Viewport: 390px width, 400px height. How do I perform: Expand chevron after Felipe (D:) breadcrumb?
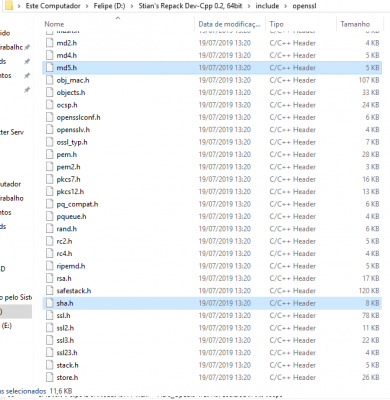click(x=132, y=6)
